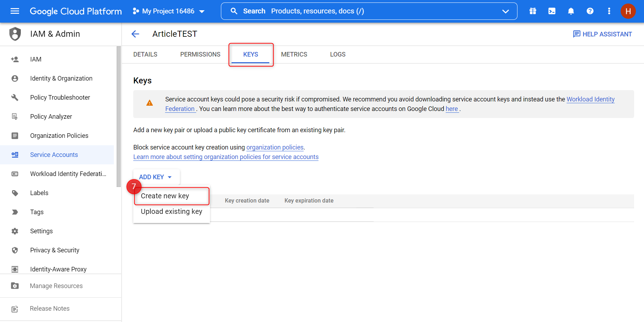This screenshot has height=322, width=644.
Task: Open HELP ASSISTANT
Action: tap(603, 34)
